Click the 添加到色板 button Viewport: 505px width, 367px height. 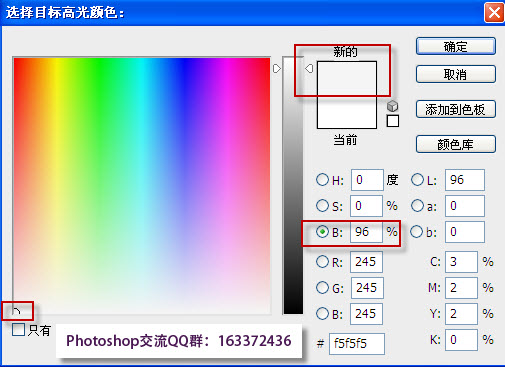pyautogui.click(x=456, y=109)
